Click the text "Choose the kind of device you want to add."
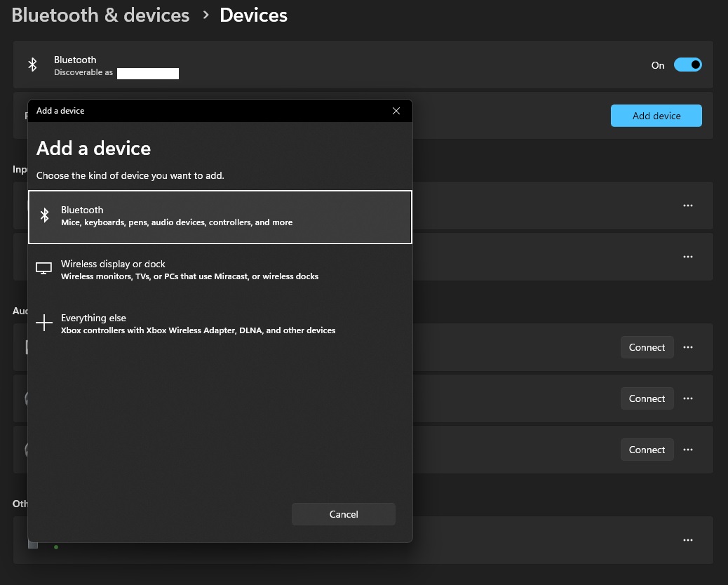Viewport: 728px width, 585px height. [130, 175]
